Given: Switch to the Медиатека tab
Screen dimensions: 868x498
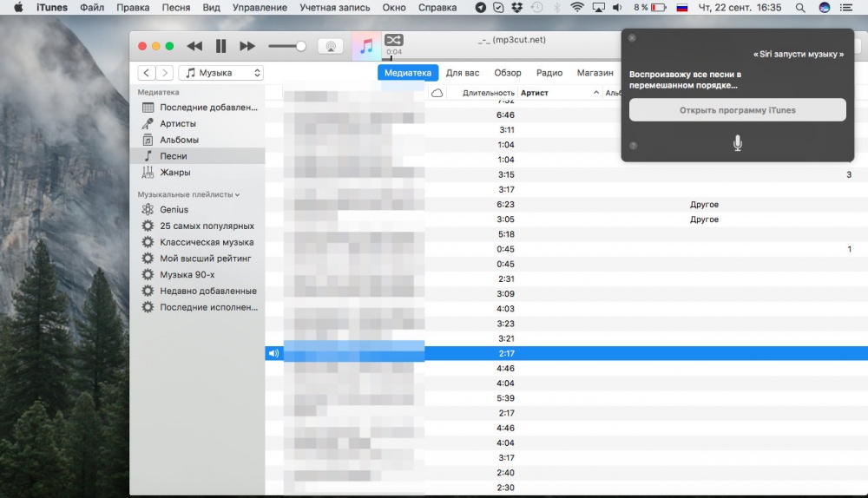Looking at the screenshot, I should click(x=408, y=73).
